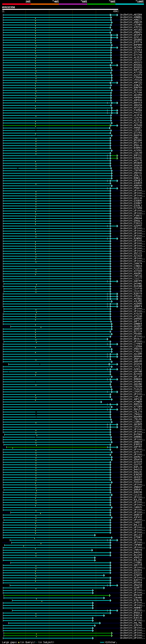This screenshot has height=644, width=146.
Task: Select hit label UniRef100_P36584
Action: tap(131, 110)
